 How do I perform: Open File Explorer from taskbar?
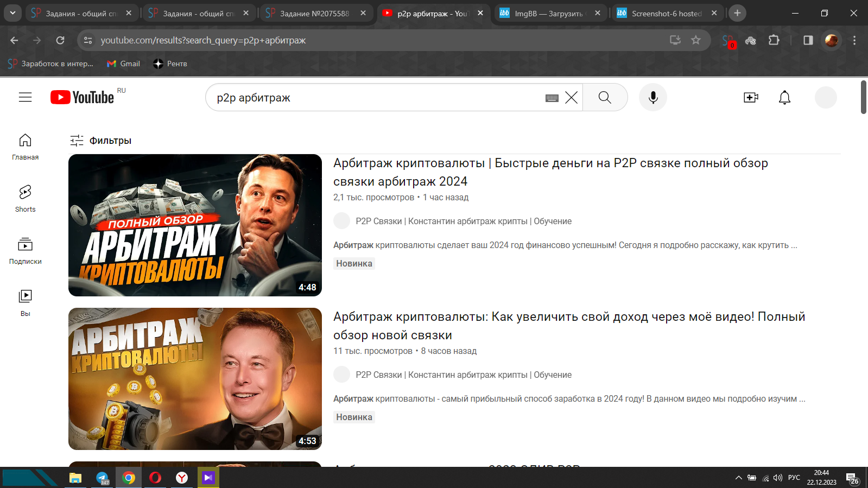tap(75, 478)
